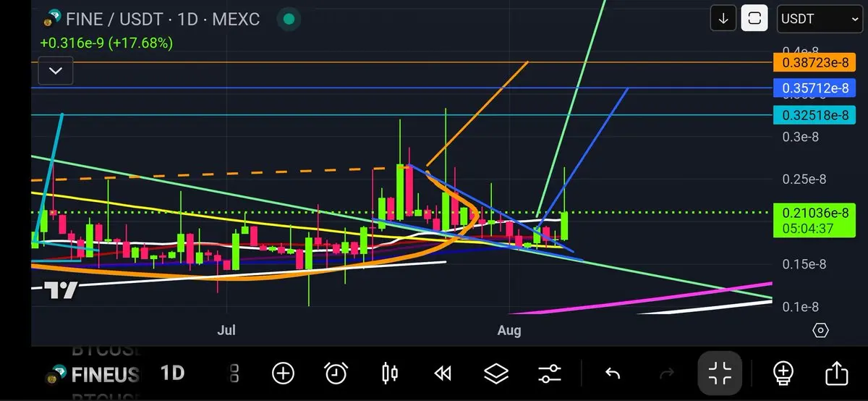Image resolution: width=868 pixels, height=401 pixels.
Task: Click the Aug date axis label
Action: pyautogui.click(x=509, y=331)
